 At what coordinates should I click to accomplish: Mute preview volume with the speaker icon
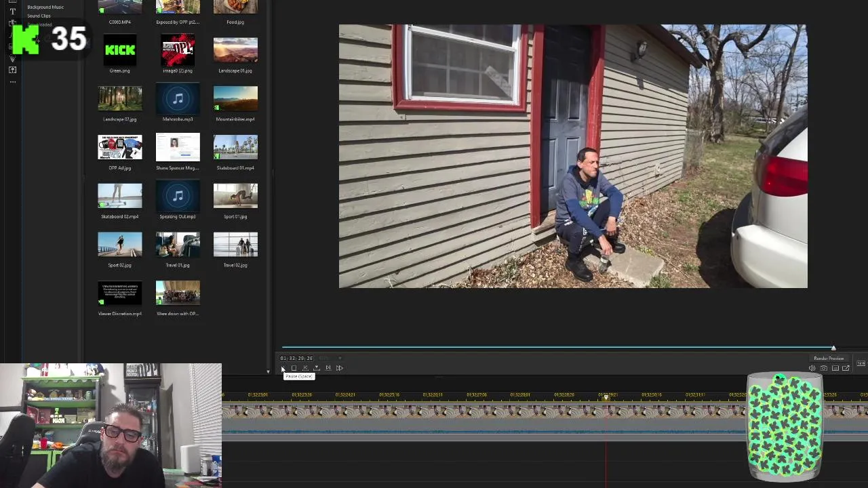tap(812, 368)
